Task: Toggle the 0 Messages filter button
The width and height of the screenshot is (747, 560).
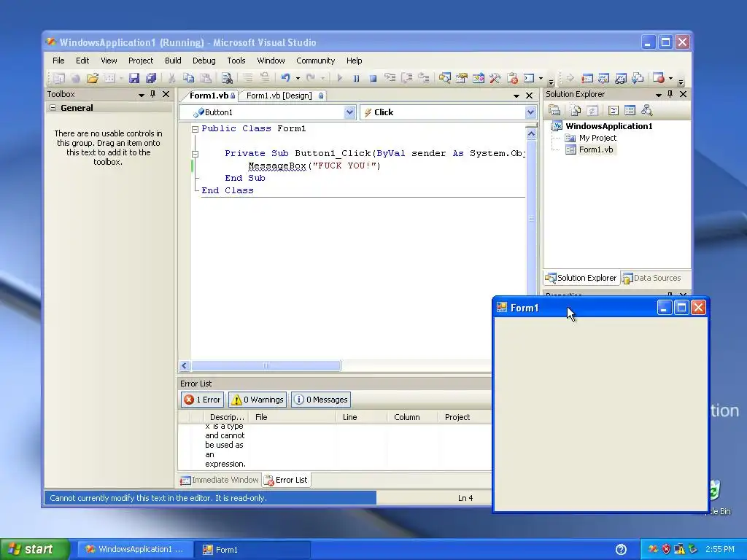Action: 321,400
